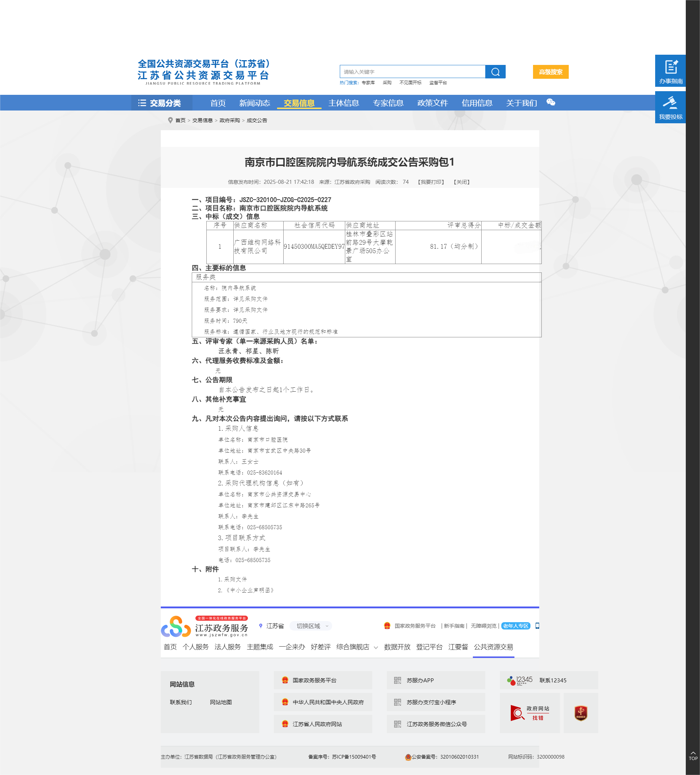Viewport: 700px width, 775px height.
Task: Click the blue search magnifier button
Action: [495, 72]
